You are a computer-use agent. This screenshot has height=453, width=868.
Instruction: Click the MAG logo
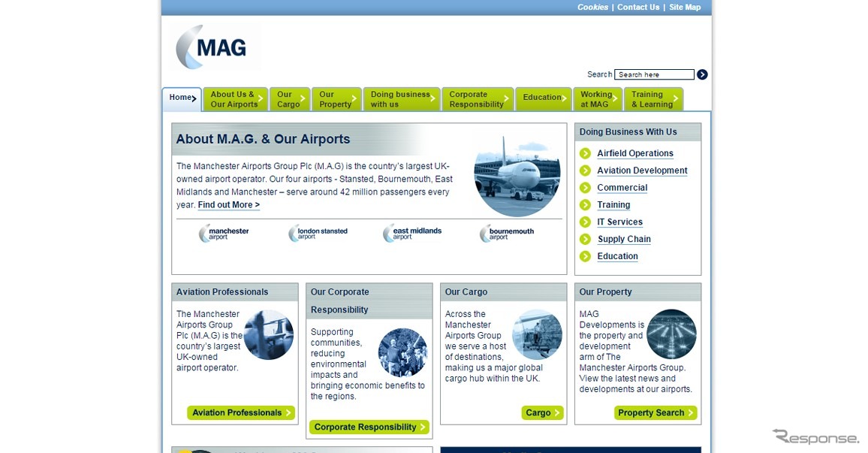tap(212, 47)
